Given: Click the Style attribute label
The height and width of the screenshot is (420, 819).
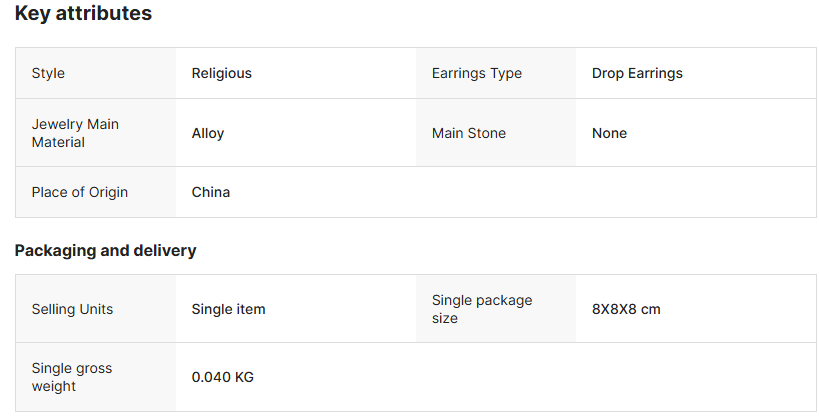Looking at the screenshot, I should tap(48, 73).
